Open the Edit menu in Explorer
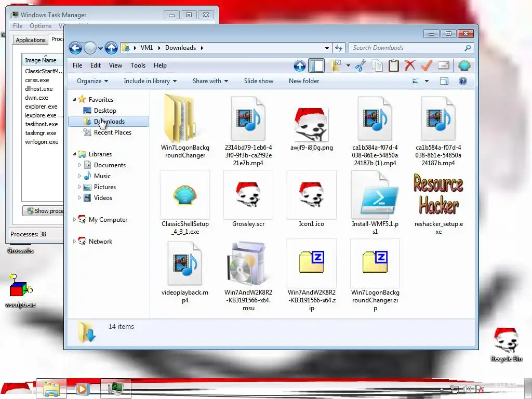532x399 pixels. [96, 65]
